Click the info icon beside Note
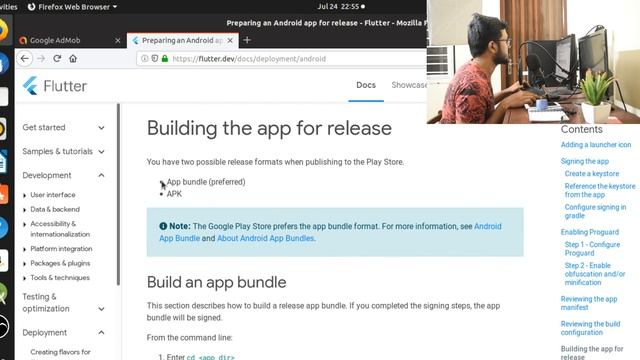 tap(163, 226)
